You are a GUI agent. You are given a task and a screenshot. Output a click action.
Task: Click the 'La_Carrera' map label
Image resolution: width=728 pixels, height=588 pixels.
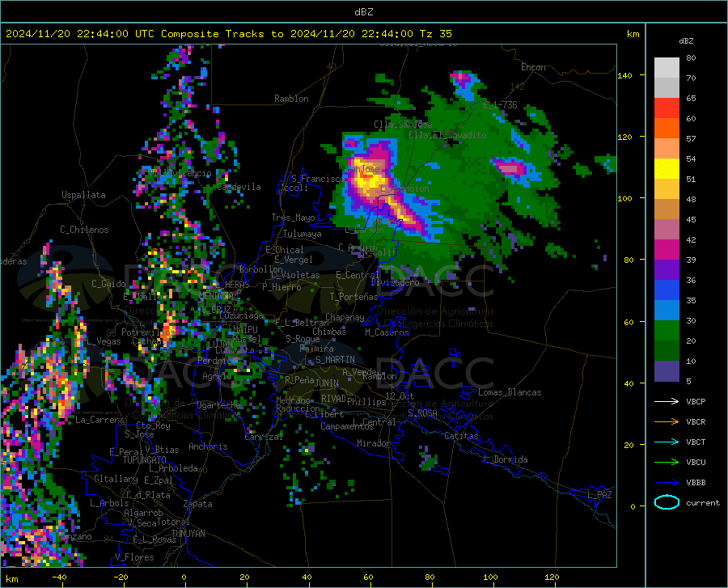click(99, 420)
